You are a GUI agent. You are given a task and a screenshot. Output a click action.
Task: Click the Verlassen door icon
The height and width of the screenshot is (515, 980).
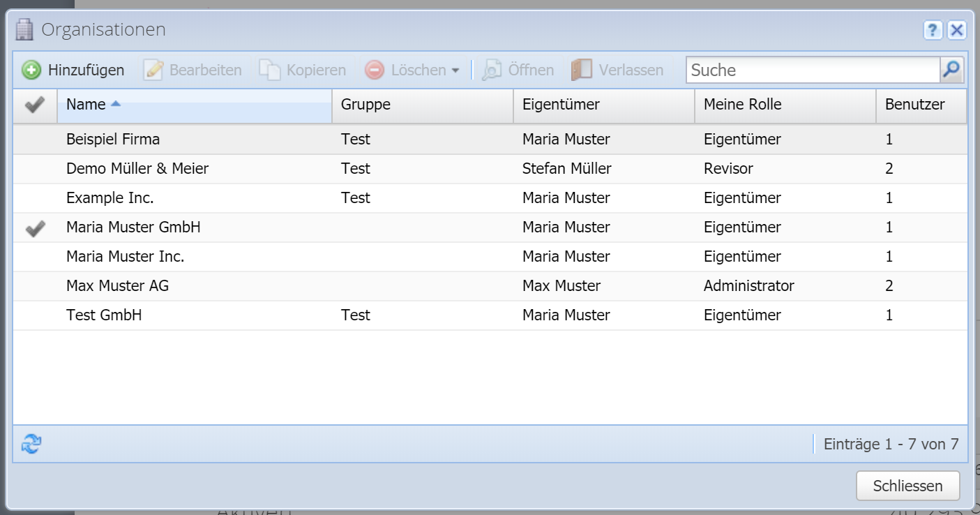[581, 70]
